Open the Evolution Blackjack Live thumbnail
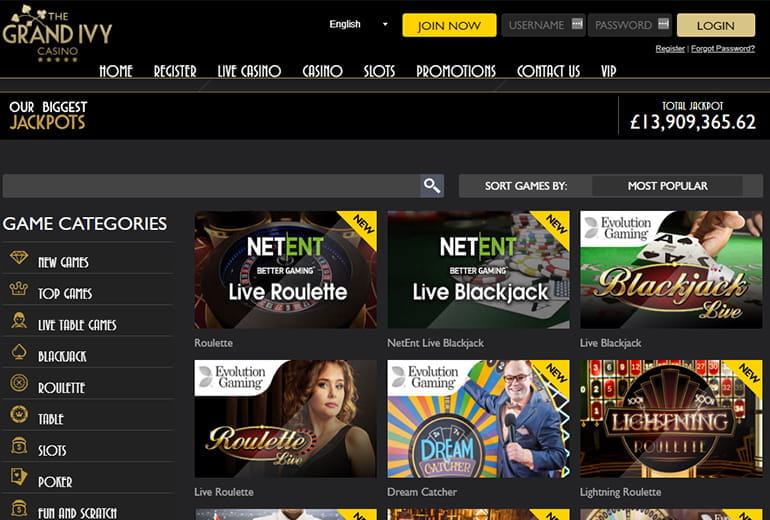 [x=671, y=270]
